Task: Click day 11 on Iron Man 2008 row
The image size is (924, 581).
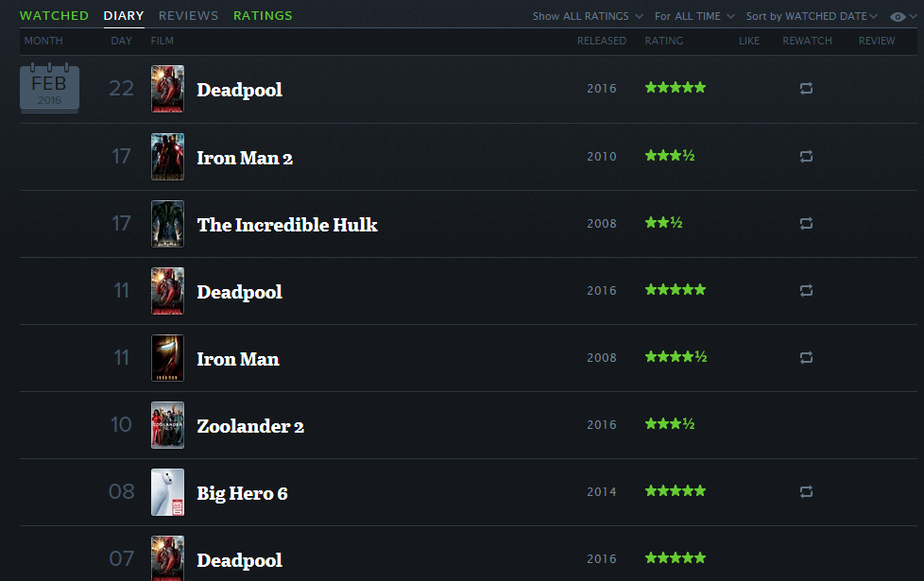Action: tap(121, 358)
